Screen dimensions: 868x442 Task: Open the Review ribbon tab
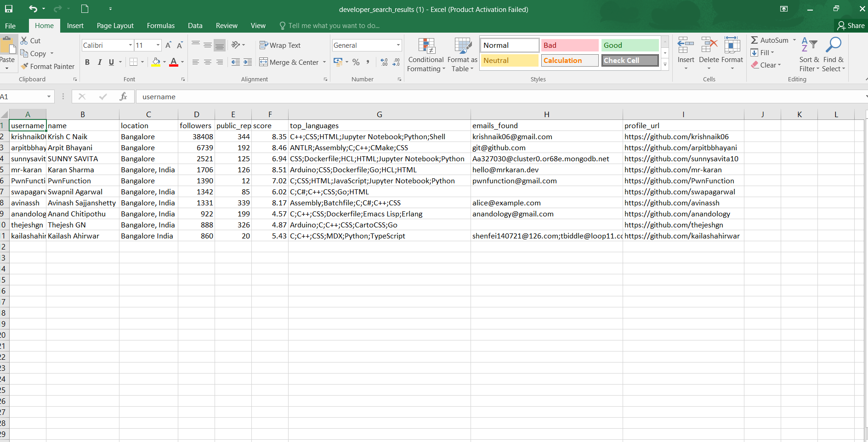[226, 25]
